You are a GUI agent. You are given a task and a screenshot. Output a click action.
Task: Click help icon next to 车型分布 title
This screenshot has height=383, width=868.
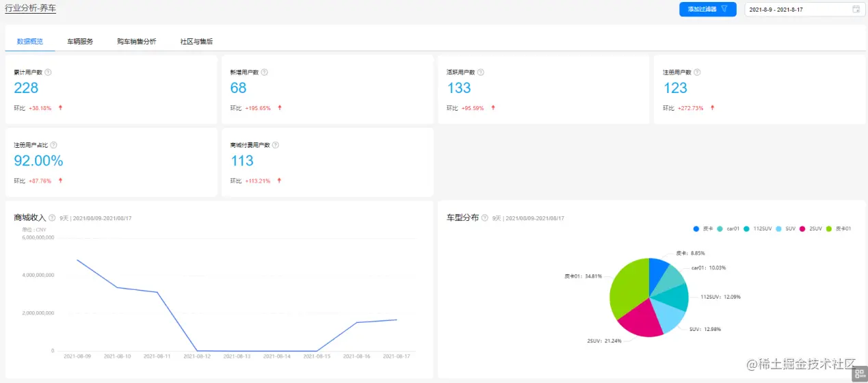click(x=485, y=217)
